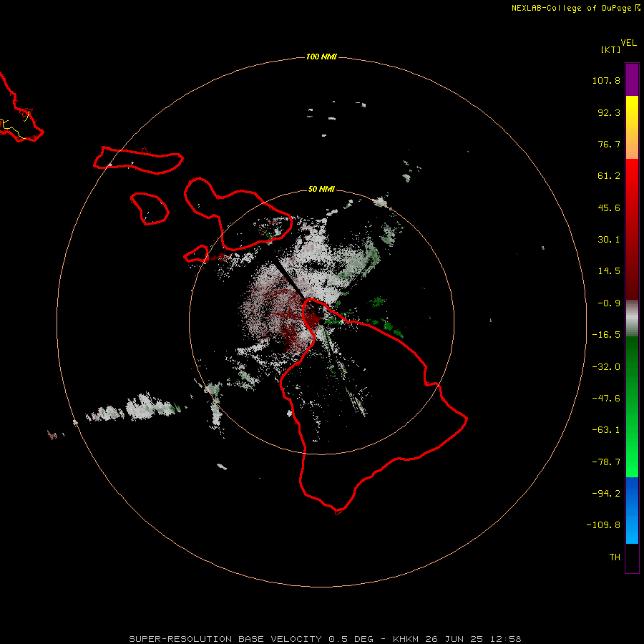Click the VEL legend title
Viewport: 644px width, 644px height.
coord(628,43)
